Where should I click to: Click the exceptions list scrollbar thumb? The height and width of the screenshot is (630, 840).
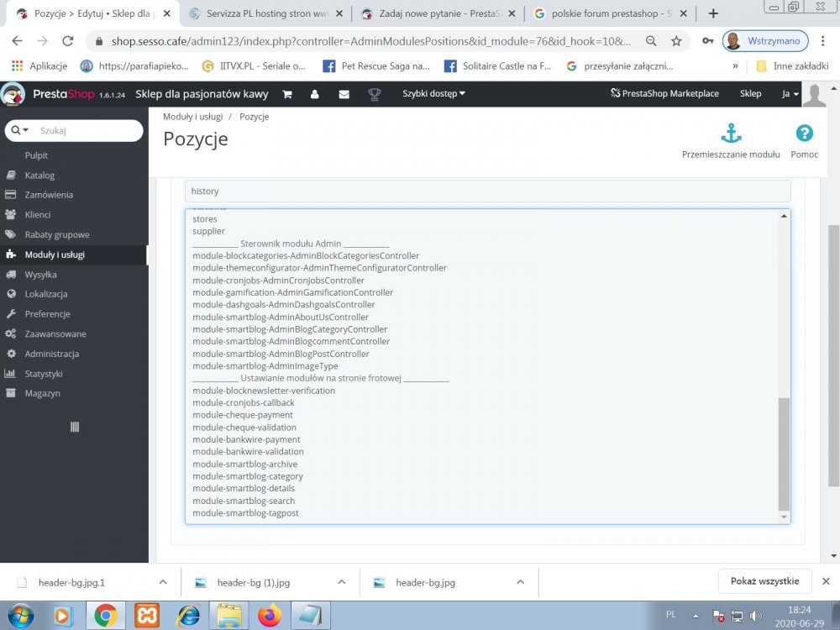[784, 454]
